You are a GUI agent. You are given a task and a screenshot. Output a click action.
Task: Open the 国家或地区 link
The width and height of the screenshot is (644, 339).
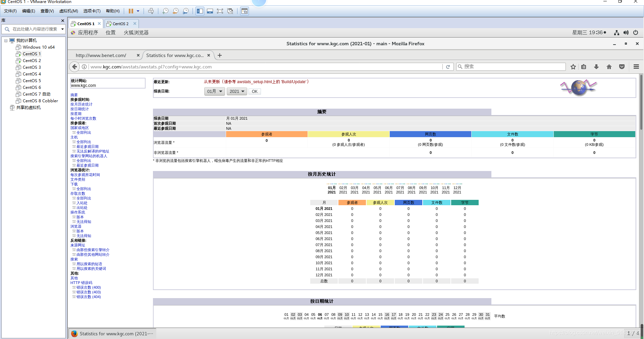click(79, 128)
